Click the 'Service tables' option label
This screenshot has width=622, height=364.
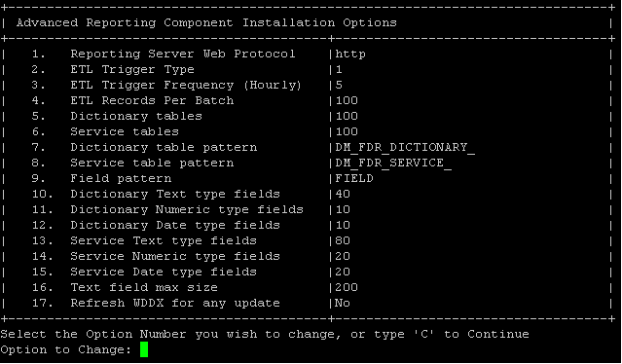click(125, 131)
